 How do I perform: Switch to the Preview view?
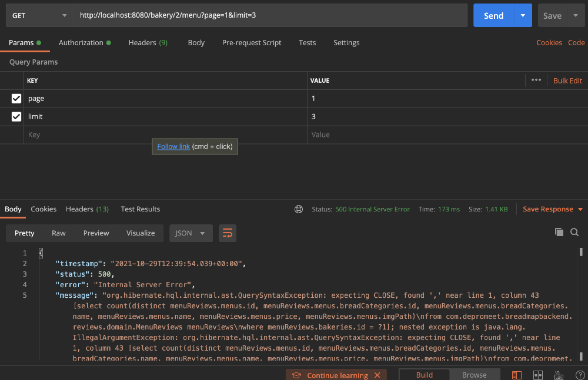point(96,233)
